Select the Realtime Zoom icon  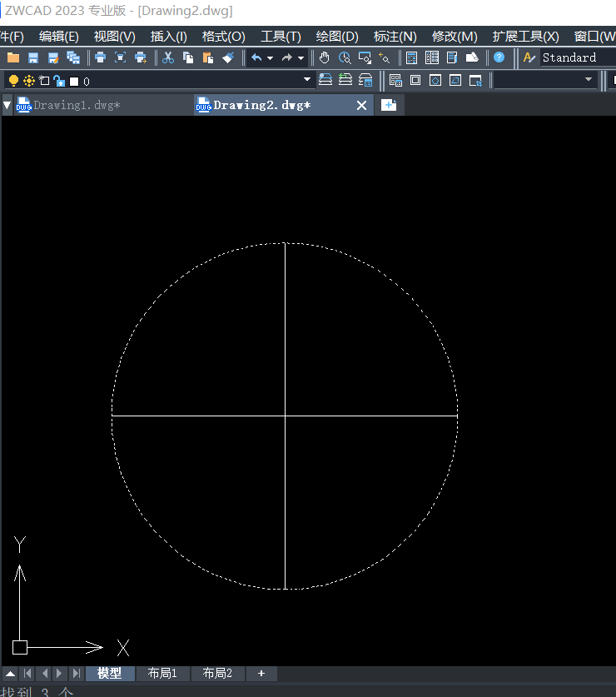[345, 57]
